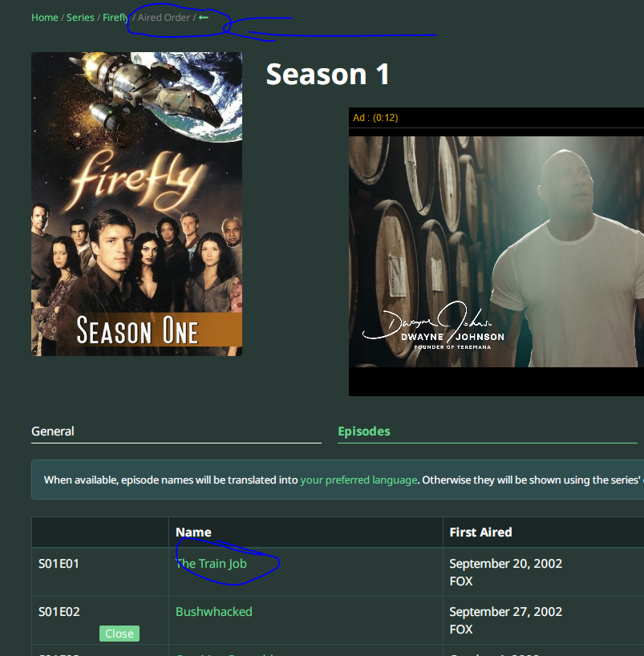The width and height of the screenshot is (644, 656).
Task: Go to the Home breadcrumb link
Action: click(x=45, y=18)
